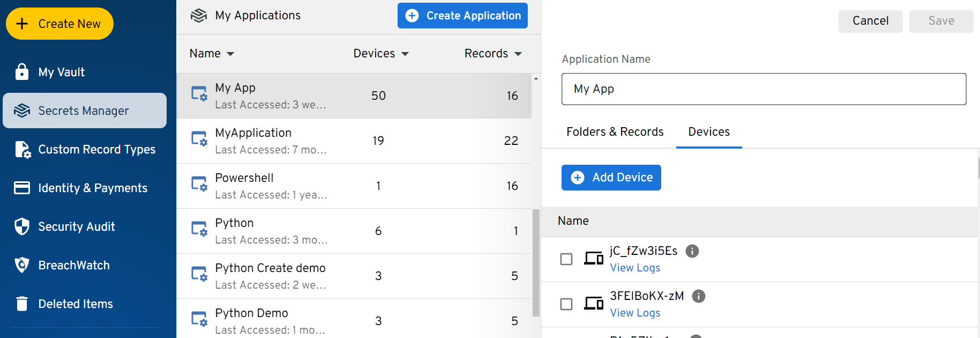Switch to Folders & Records tab
This screenshot has width=980, height=338.
click(615, 132)
